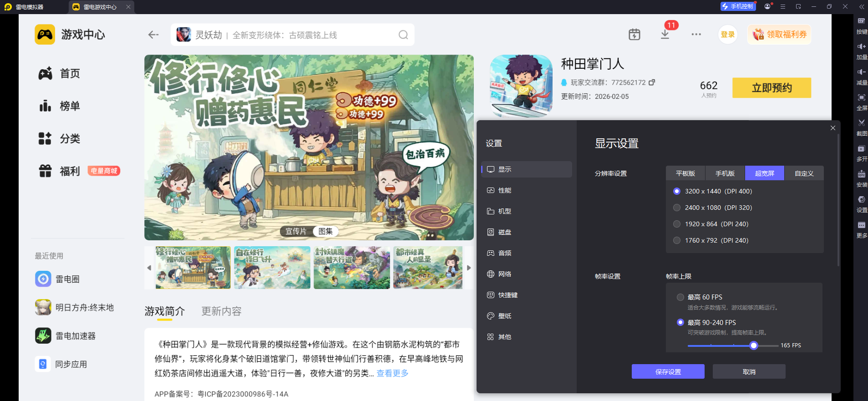Click the search magnifier icon

[403, 35]
